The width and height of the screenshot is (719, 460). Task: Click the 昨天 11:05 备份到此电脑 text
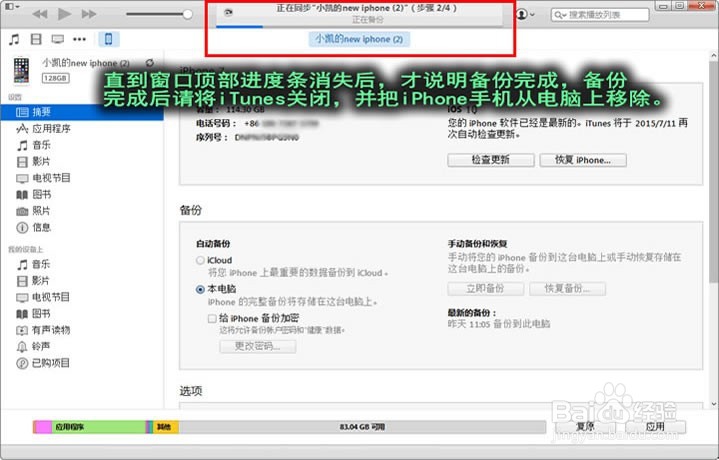click(499, 324)
